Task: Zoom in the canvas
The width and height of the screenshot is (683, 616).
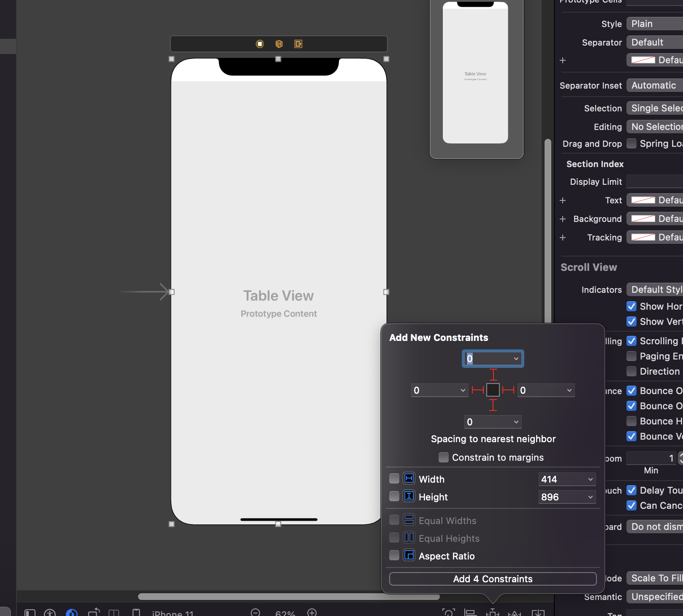Action: (x=312, y=612)
